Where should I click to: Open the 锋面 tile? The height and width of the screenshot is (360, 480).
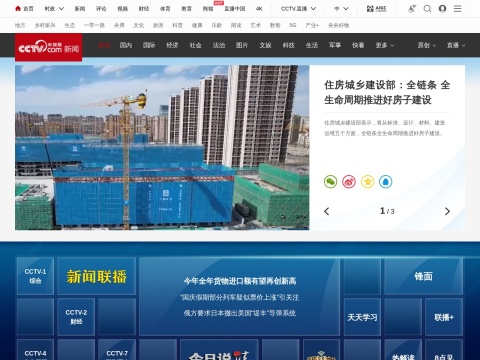coord(423,276)
